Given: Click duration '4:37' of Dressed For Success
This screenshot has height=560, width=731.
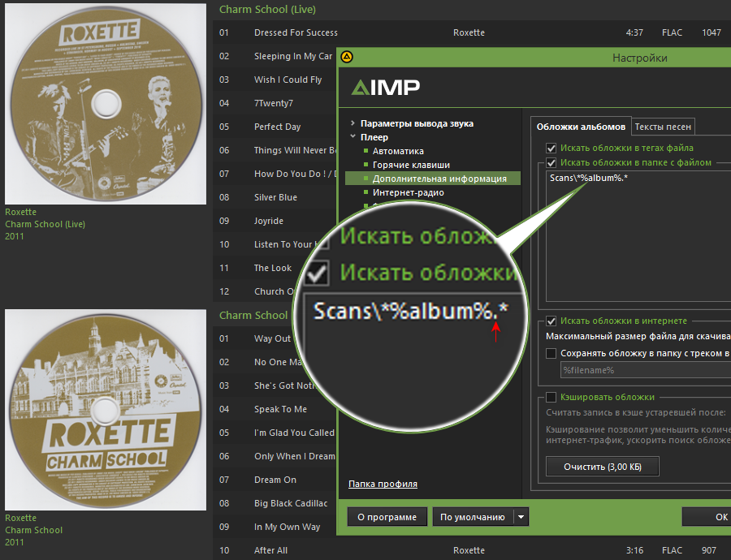Looking at the screenshot, I should point(634,32).
